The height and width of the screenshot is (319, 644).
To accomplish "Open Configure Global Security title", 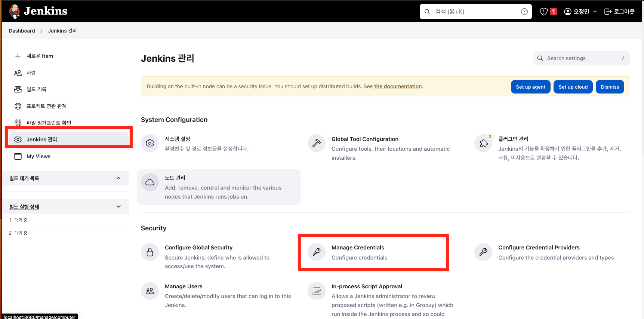I will (198, 248).
